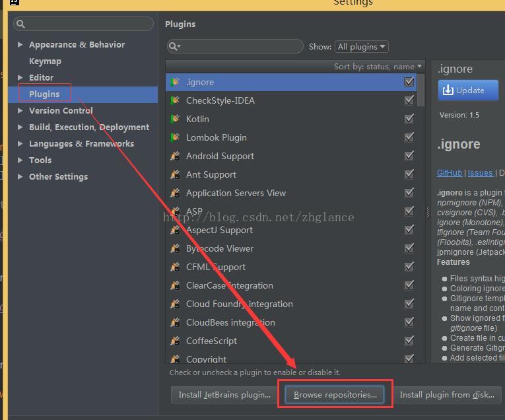The image size is (505, 420).
Task: Click the CoffeeScript plugin icon
Action: [175, 341]
